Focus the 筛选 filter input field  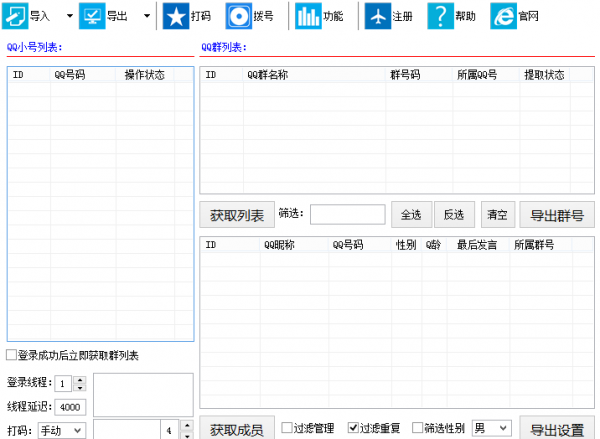pyautogui.click(x=347, y=214)
